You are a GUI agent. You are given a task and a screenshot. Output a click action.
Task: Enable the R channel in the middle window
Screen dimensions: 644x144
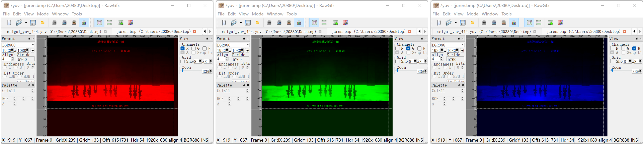397,48
